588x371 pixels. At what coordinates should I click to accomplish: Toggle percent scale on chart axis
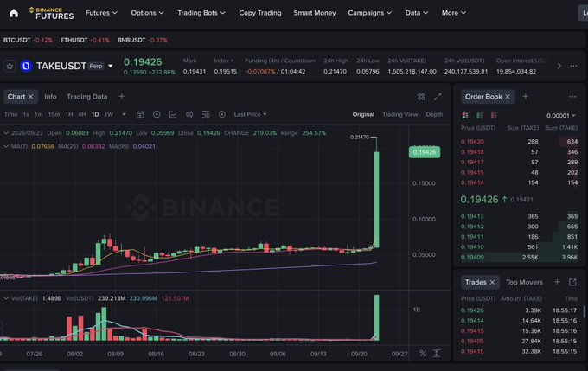point(423,354)
